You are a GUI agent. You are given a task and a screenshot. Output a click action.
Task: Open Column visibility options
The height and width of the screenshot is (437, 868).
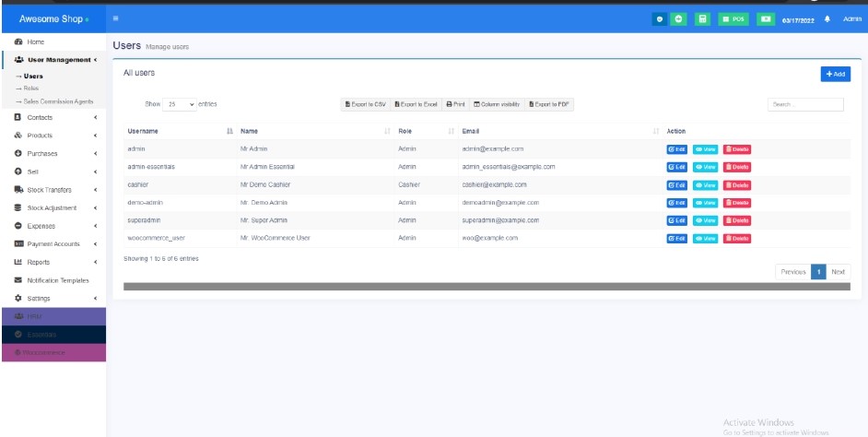click(497, 104)
